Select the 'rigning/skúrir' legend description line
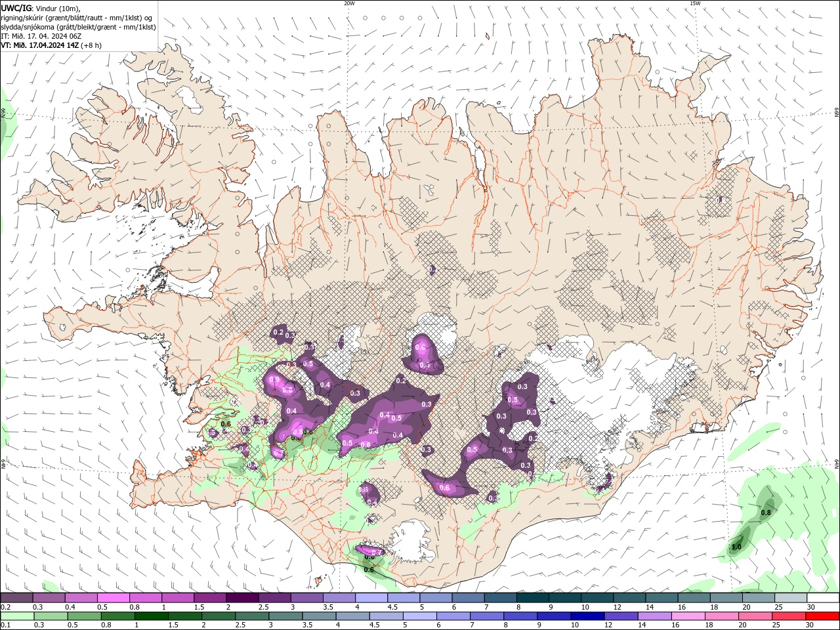This screenshot has width=840, height=630. [77, 18]
